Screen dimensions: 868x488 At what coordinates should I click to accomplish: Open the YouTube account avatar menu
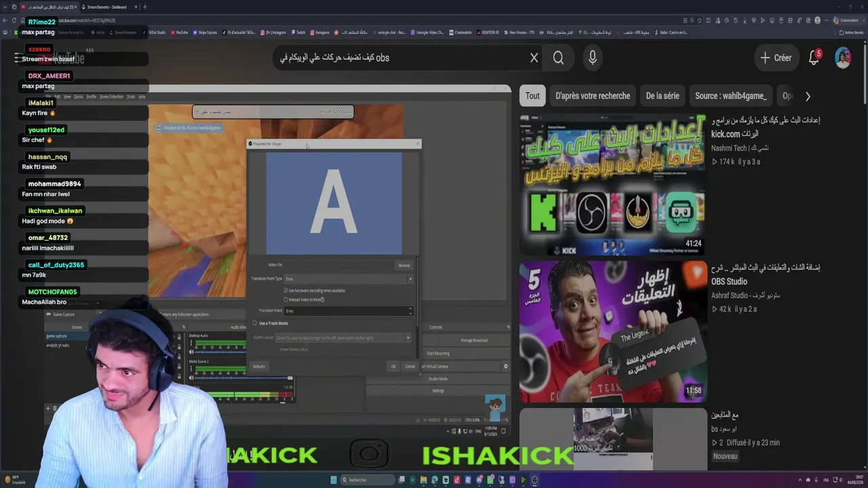point(843,58)
